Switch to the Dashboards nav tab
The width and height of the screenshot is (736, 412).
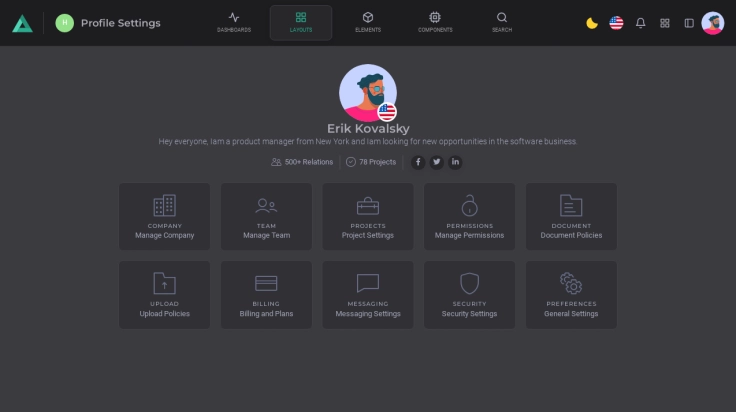coord(234,22)
